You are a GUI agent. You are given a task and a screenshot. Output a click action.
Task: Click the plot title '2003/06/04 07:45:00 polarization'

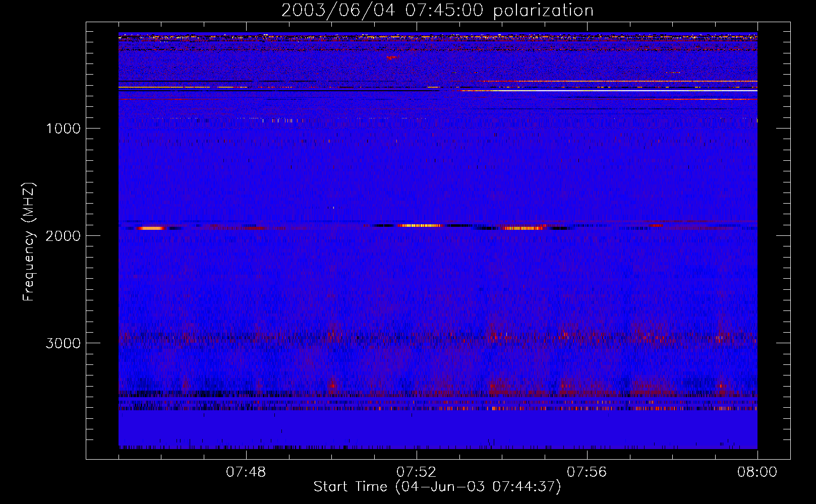pos(437,11)
